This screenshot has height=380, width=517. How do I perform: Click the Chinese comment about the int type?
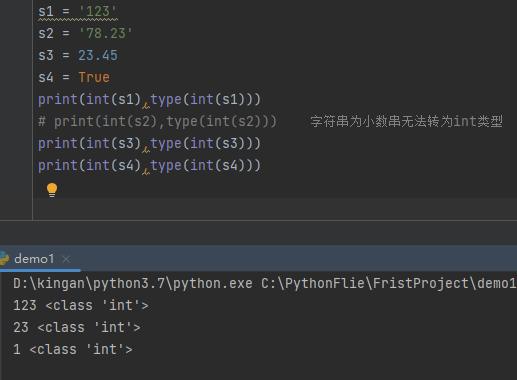click(x=406, y=121)
